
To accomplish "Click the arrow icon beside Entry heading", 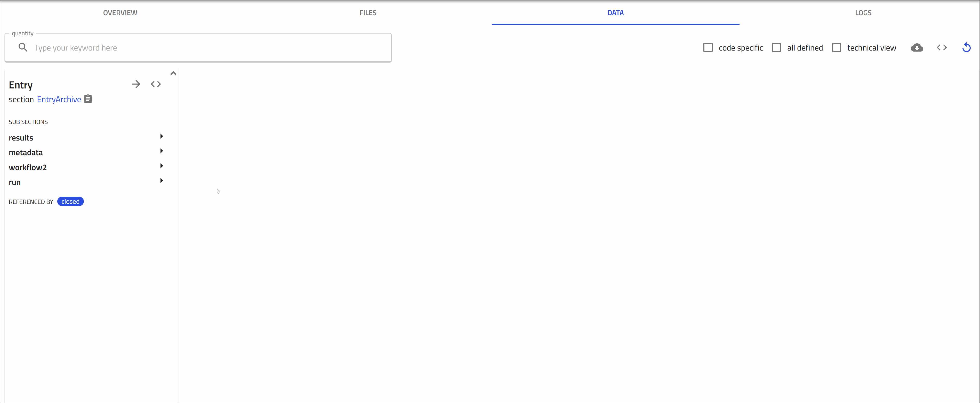I will pos(136,84).
